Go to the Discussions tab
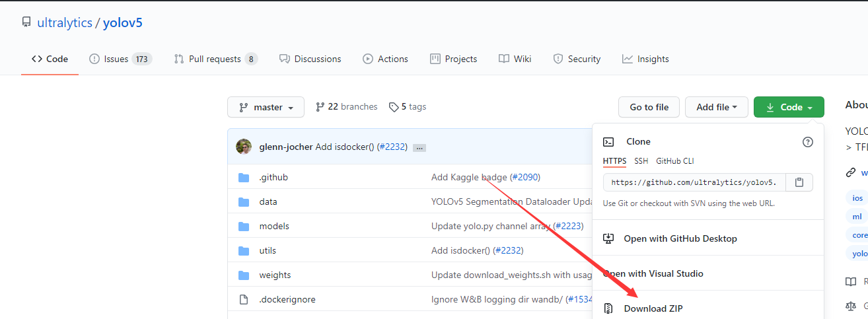 (x=310, y=59)
